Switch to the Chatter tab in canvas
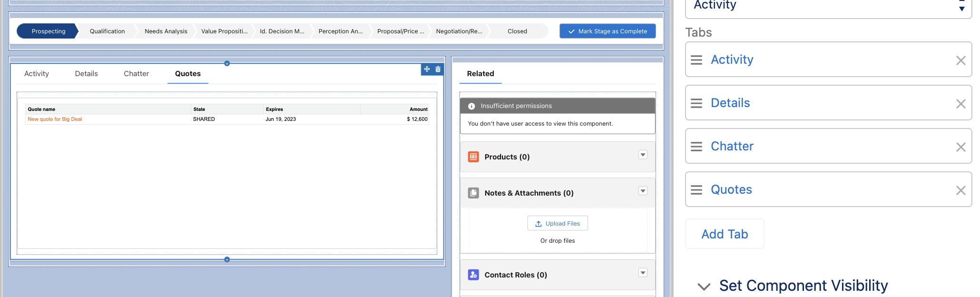This screenshot has width=980, height=297. coord(137,74)
